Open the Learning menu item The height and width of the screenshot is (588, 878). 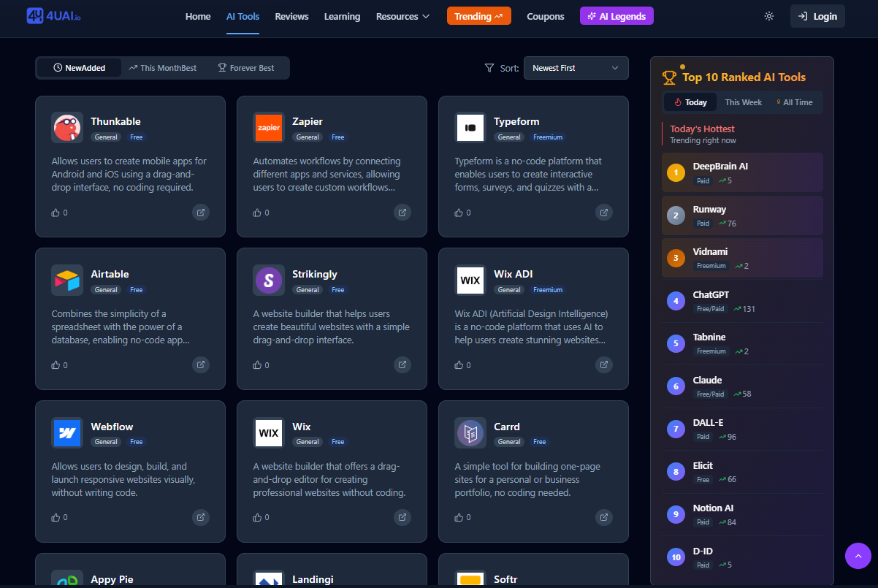[342, 16]
